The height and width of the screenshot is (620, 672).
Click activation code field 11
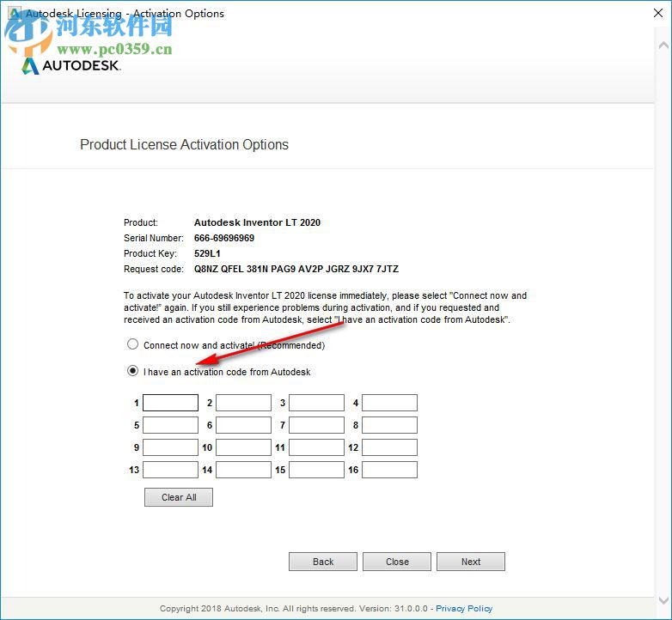coord(317,447)
